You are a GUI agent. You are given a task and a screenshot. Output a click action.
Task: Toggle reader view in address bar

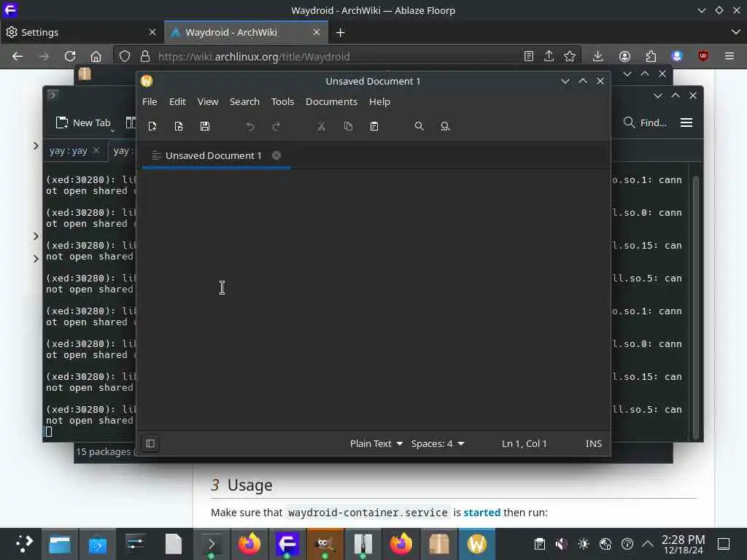tap(528, 56)
